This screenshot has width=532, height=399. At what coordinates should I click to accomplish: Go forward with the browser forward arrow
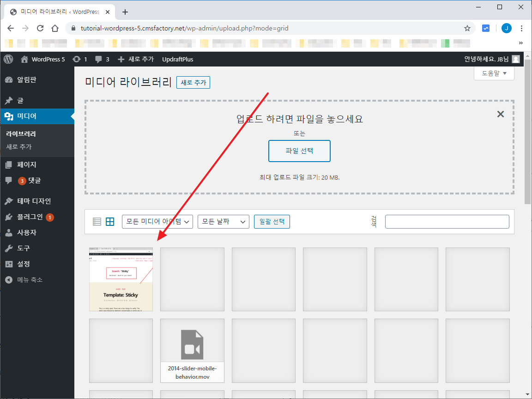point(25,28)
